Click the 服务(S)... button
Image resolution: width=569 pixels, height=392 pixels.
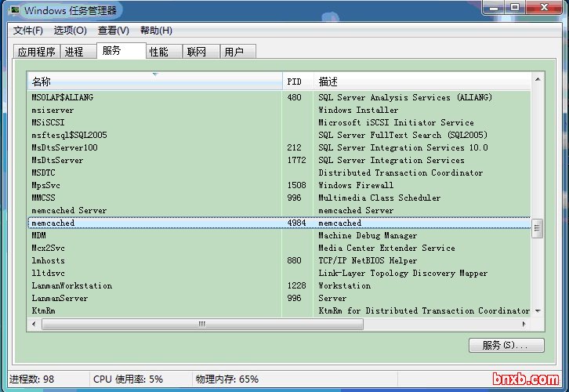point(506,345)
